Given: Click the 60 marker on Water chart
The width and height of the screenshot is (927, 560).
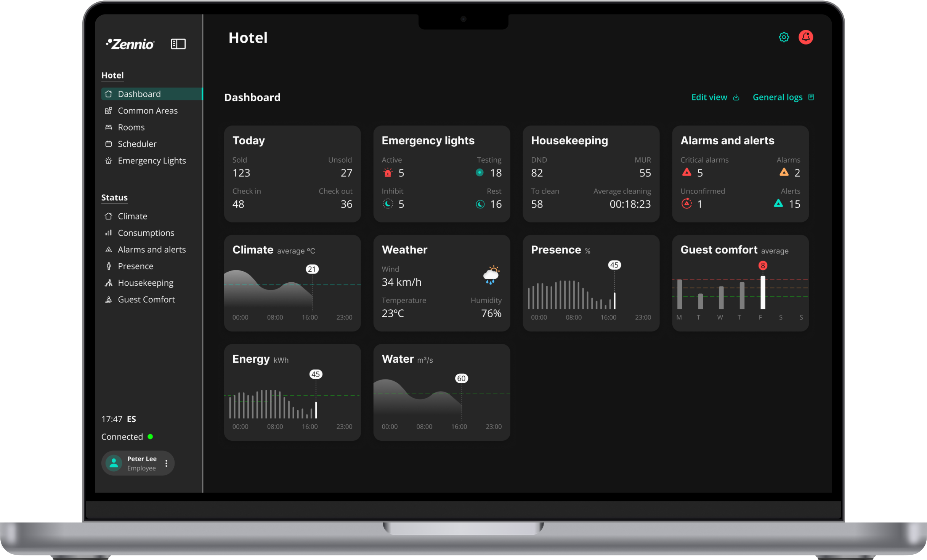Looking at the screenshot, I should (x=461, y=378).
